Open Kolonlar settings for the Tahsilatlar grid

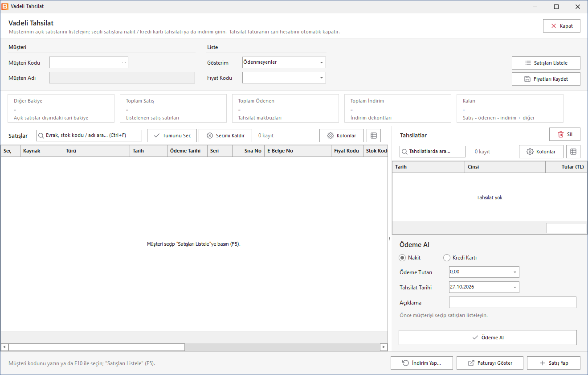pos(541,152)
